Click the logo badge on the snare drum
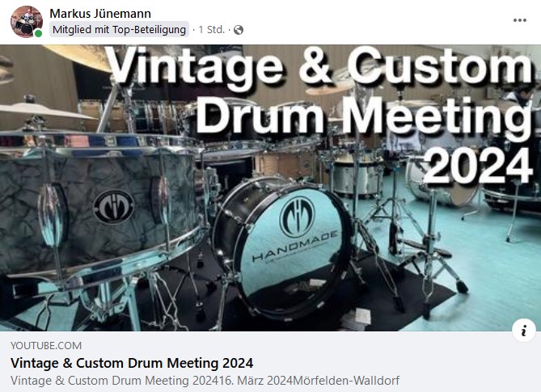Screen dimensions: 541x392 (x=114, y=207)
